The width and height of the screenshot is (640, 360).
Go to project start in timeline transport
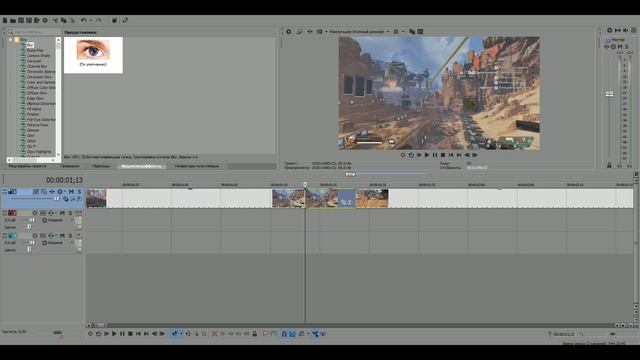tap(138, 334)
